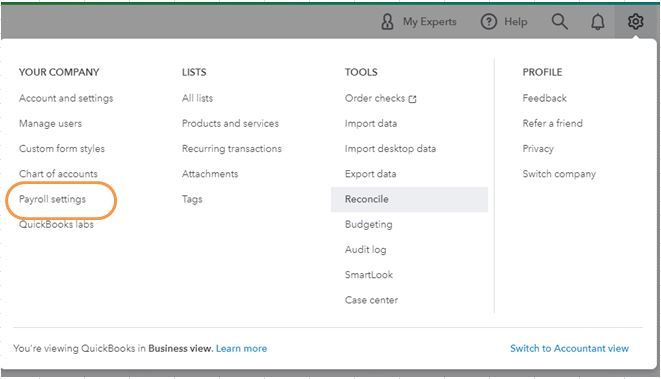
Task: Select Order checks
Action: pyautogui.click(x=375, y=98)
